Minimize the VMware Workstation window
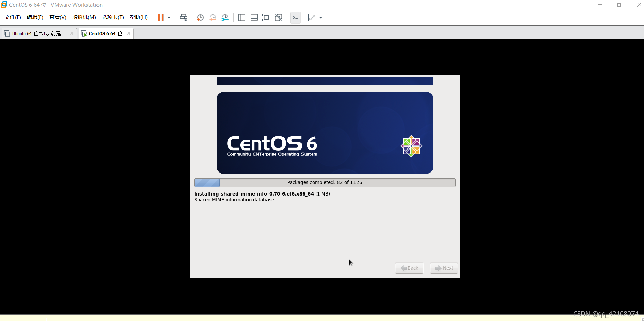This screenshot has height=321, width=644. [600, 5]
